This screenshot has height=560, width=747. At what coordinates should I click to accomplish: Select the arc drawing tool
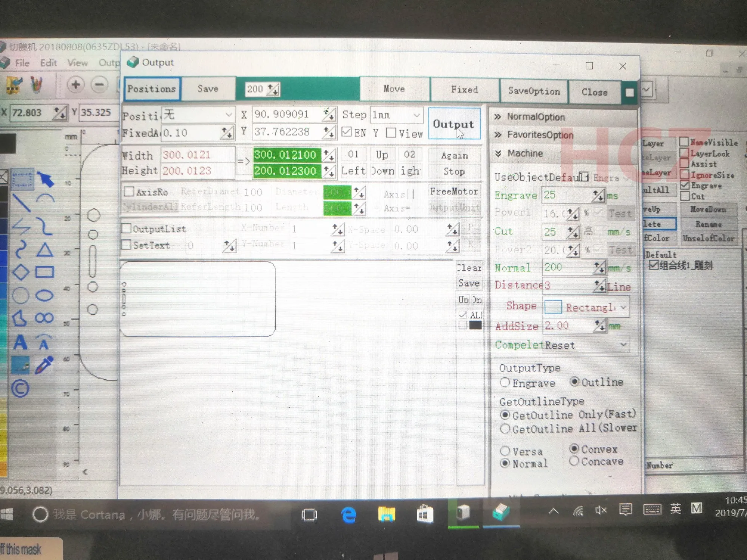(x=45, y=199)
